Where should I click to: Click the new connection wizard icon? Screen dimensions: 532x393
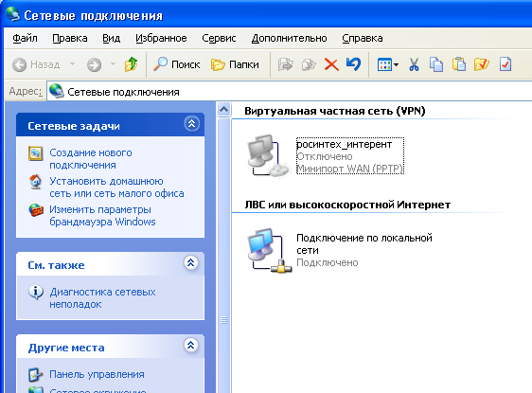click(36, 153)
